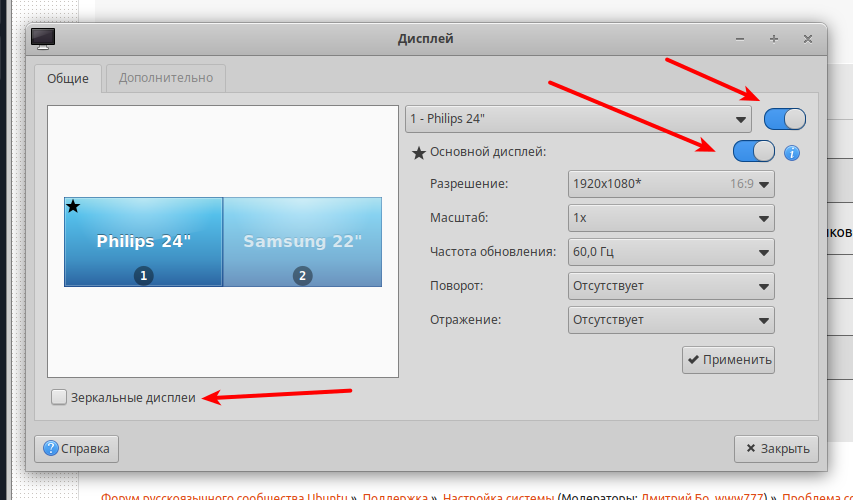Switch to the Дополнительно tab
This screenshot has width=853, height=500.
coord(166,78)
